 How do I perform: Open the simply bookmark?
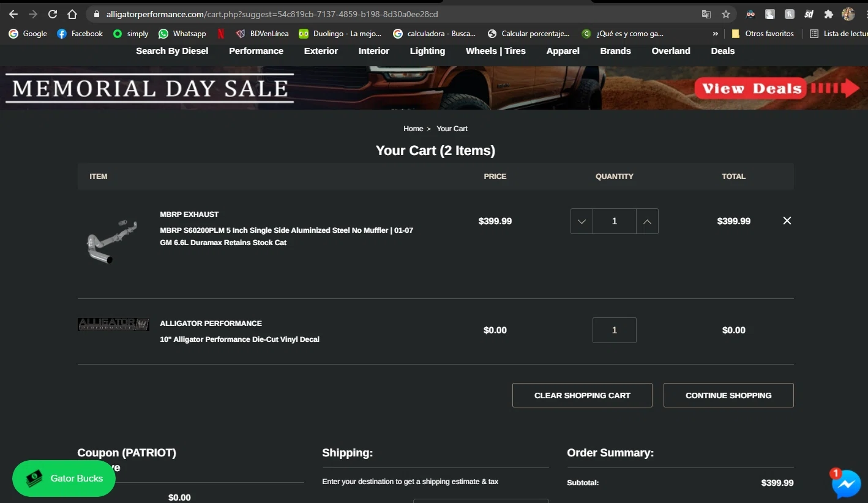[130, 34]
